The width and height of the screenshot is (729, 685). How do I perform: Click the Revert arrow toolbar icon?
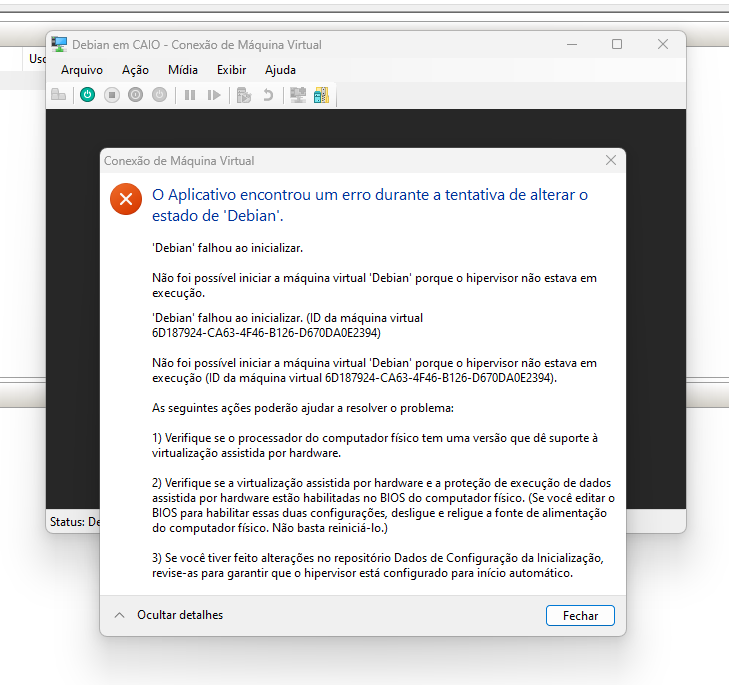click(x=268, y=95)
